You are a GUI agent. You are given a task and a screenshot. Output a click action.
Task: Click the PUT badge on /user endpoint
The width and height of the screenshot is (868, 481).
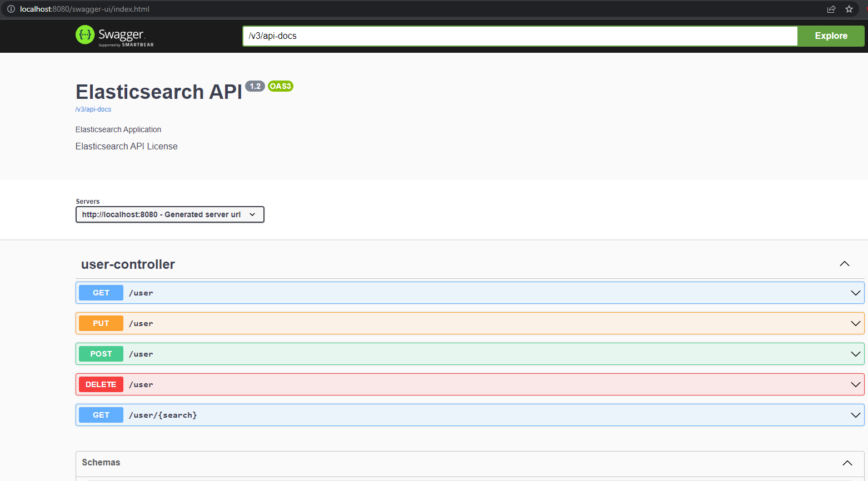tap(101, 323)
